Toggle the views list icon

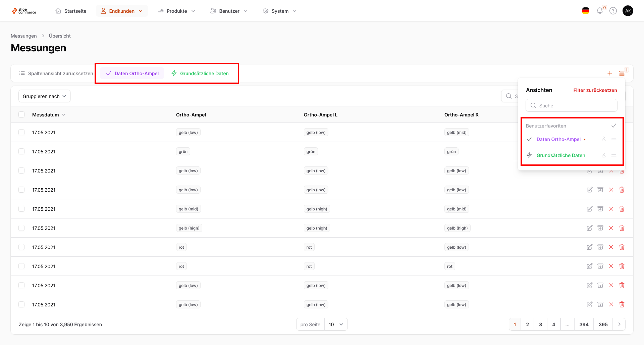click(x=622, y=73)
